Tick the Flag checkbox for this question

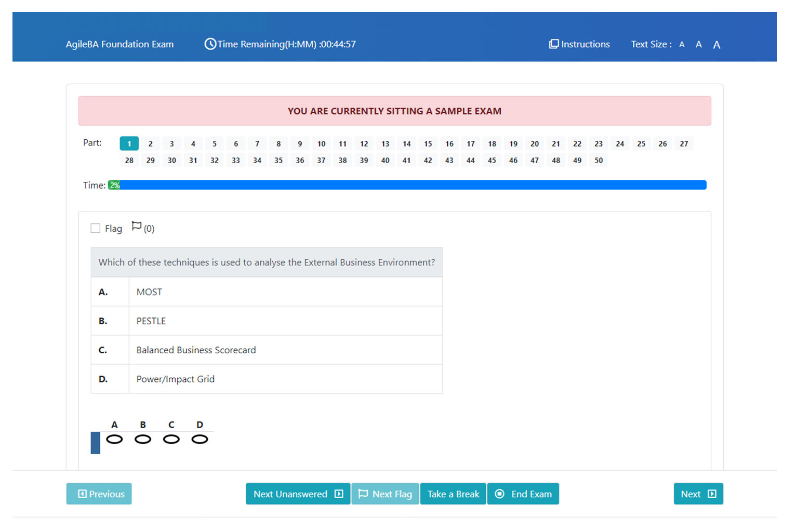click(96, 229)
